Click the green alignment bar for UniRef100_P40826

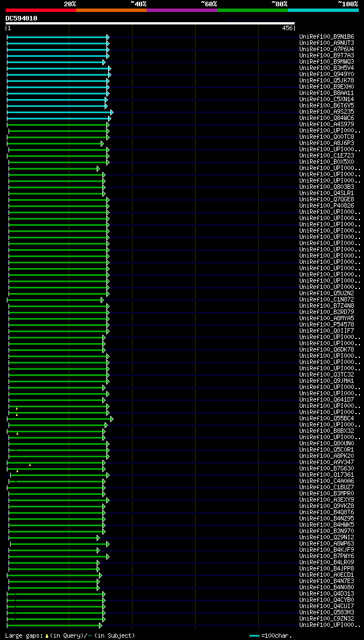pos(57,206)
